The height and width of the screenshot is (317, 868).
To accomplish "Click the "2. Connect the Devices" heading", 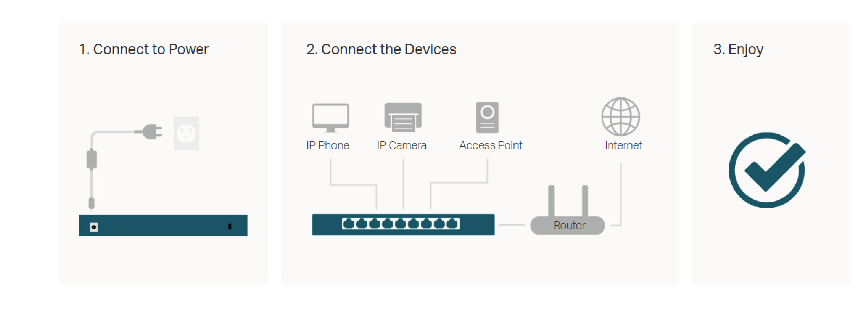I will [x=381, y=49].
